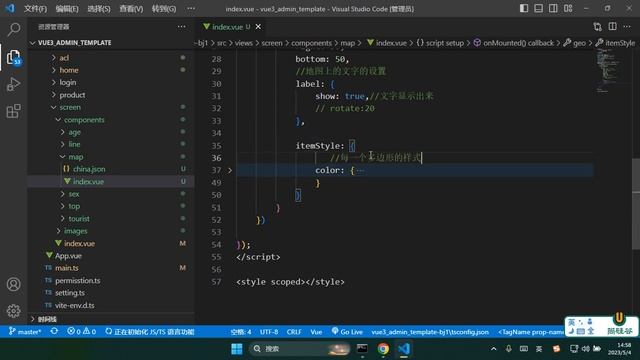Screen dimensions: 640x360
Task: Toggle bottom panel layout icon
Action: pos(538,8)
